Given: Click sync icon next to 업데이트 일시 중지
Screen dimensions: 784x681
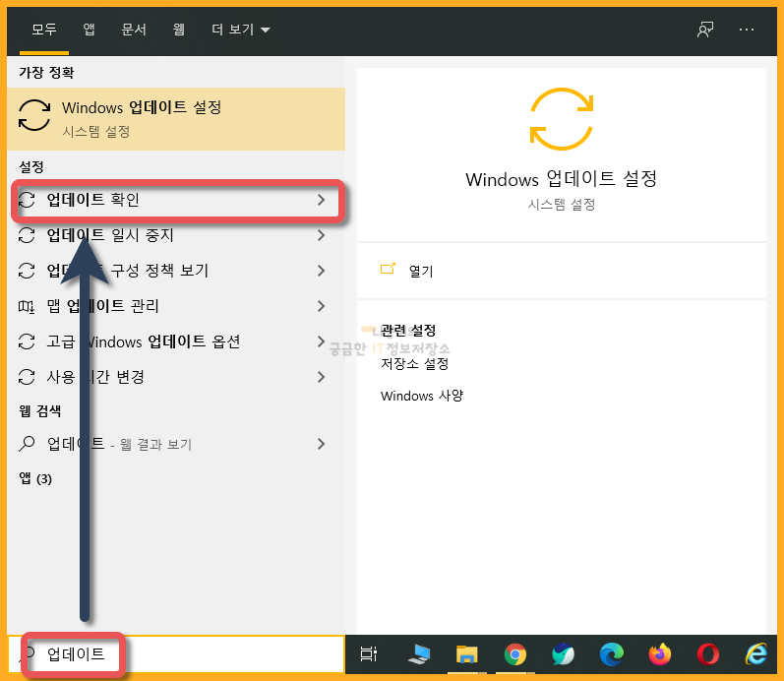Looking at the screenshot, I should click(27, 235).
